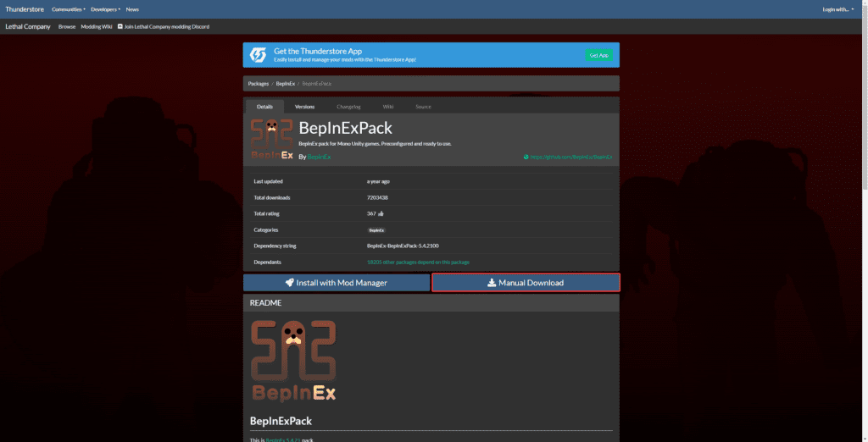Viewport: 868px width, 442px height.
Task: Click the BepInEx category tag
Action: [x=376, y=230]
